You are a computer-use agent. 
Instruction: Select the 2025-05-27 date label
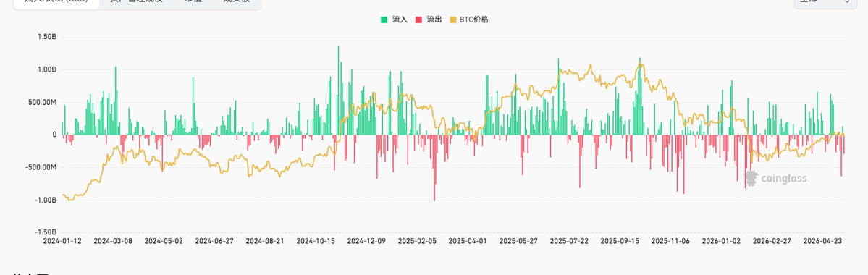click(518, 241)
